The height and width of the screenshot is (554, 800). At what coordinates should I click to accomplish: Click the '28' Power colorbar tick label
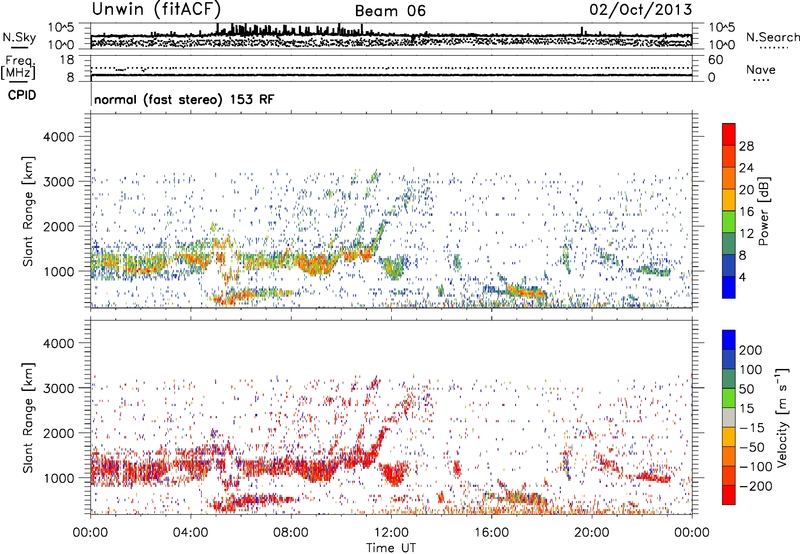pos(746,146)
